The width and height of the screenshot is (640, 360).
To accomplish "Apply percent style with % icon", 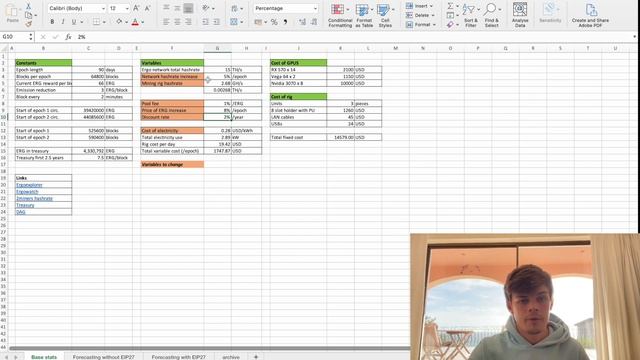I will click(x=274, y=22).
